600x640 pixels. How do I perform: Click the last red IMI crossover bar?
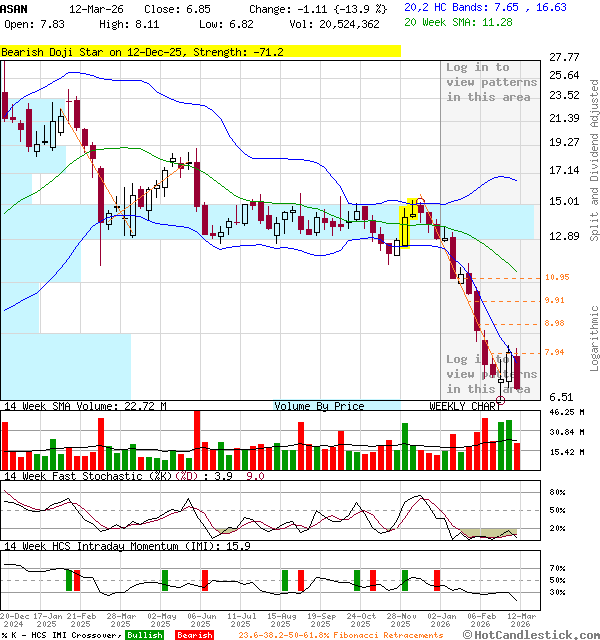pyautogui.click(x=437, y=581)
